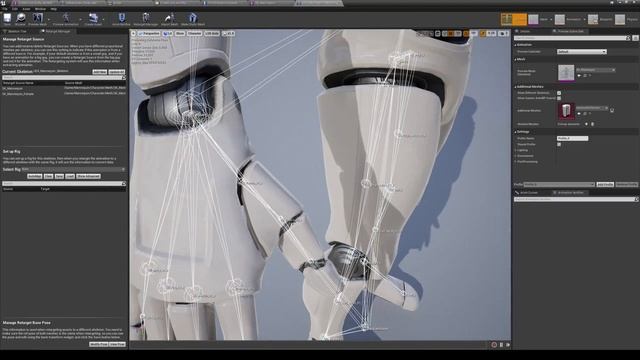Open the LOD Auto menu
Screen dimensions: 640x360
pos(212,33)
